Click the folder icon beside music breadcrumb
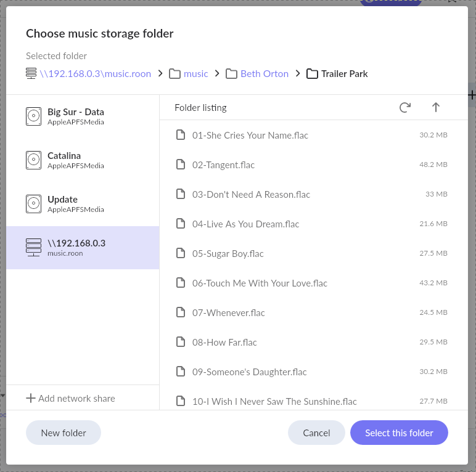The height and width of the screenshot is (472, 476). [174, 74]
